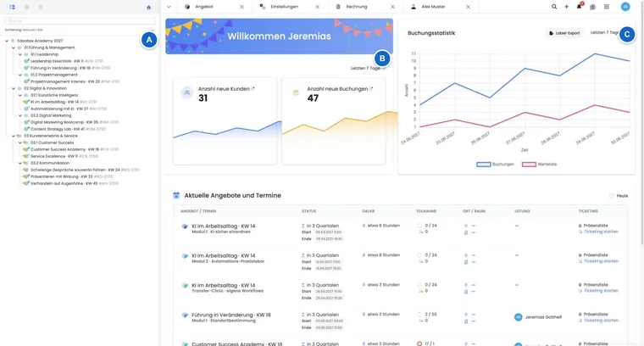Open the apps grid icon

(x=606, y=7)
